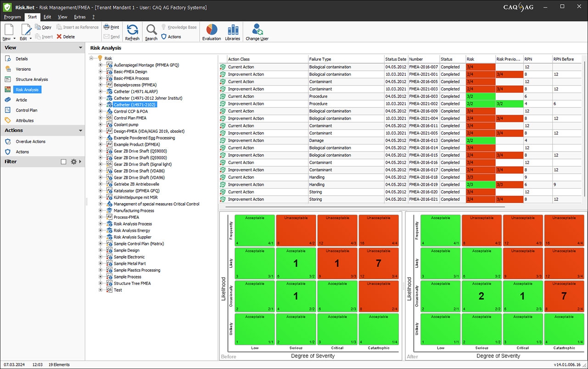
Task: Open the Extras menu
Action: [80, 17]
